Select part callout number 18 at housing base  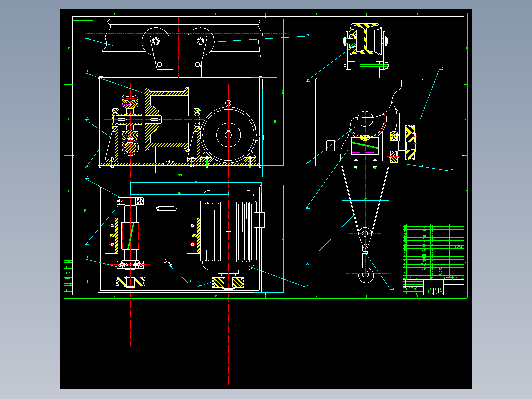click(452, 170)
